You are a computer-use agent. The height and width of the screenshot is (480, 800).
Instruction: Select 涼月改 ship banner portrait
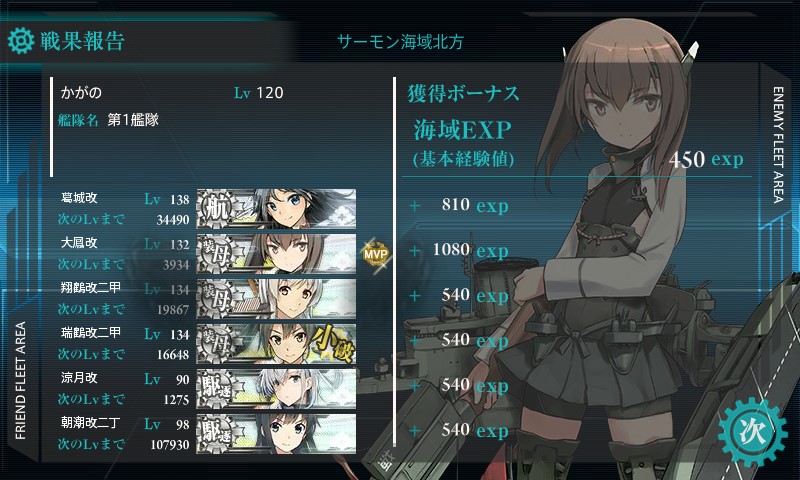tap(276, 389)
